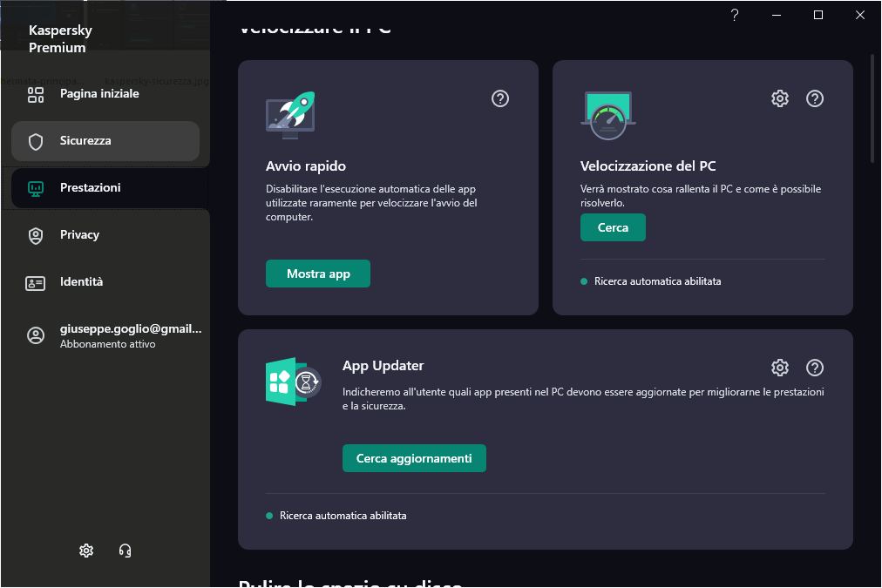This screenshot has height=588, width=882.
Task: Open Pagina iniziale from the sidebar
Action: (105, 94)
